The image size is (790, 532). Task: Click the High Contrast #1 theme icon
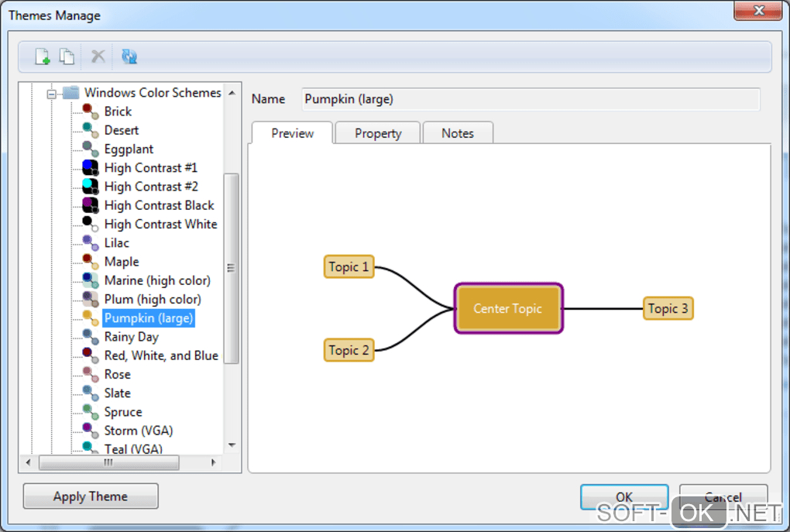tap(90, 167)
